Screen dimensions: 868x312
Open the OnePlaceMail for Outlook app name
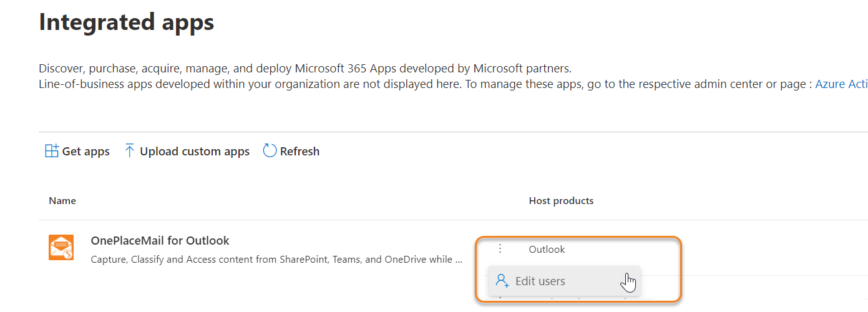coord(160,241)
